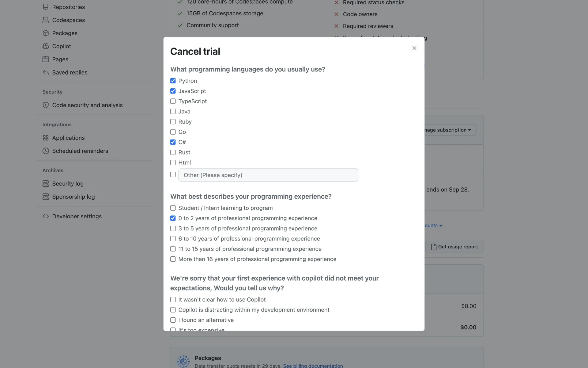This screenshot has height=368, width=588.
Task: Click the Scheduled reminders clock icon
Action: tap(46, 151)
